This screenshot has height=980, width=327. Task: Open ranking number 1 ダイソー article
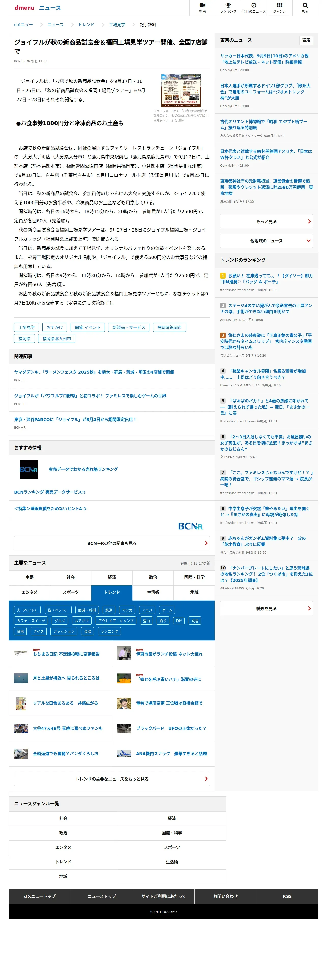tap(266, 279)
